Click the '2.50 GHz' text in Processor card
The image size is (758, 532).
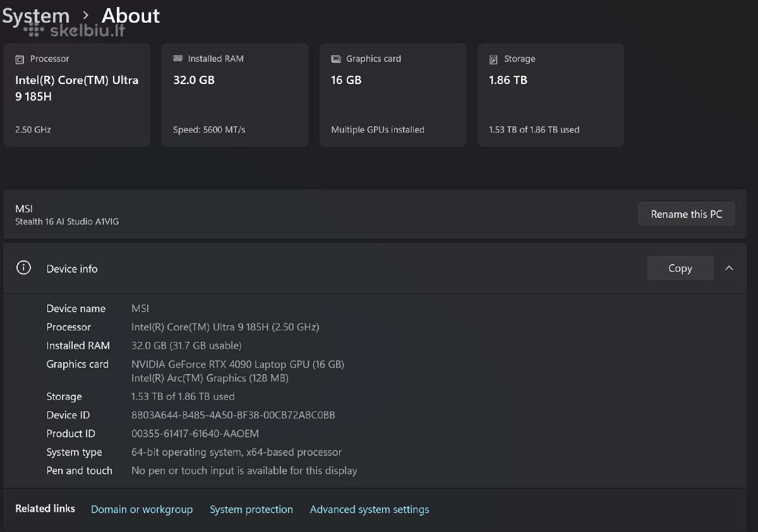[33, 130]
